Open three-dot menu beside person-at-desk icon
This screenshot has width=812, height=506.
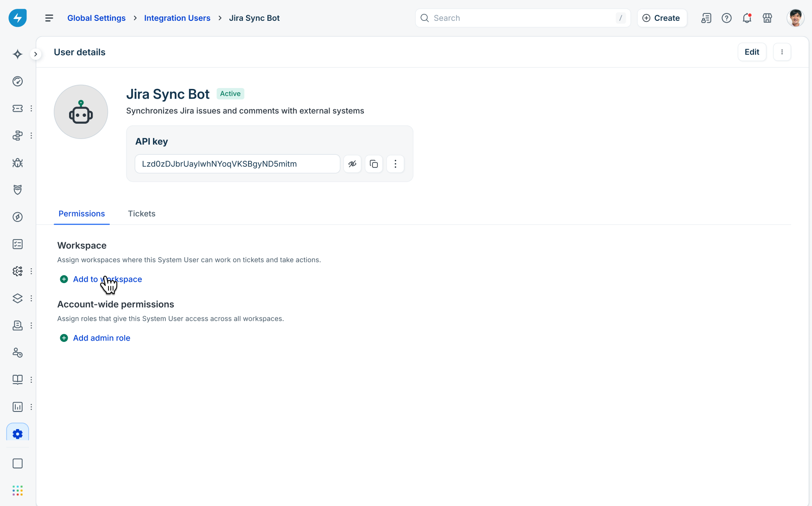coord(31,325)
